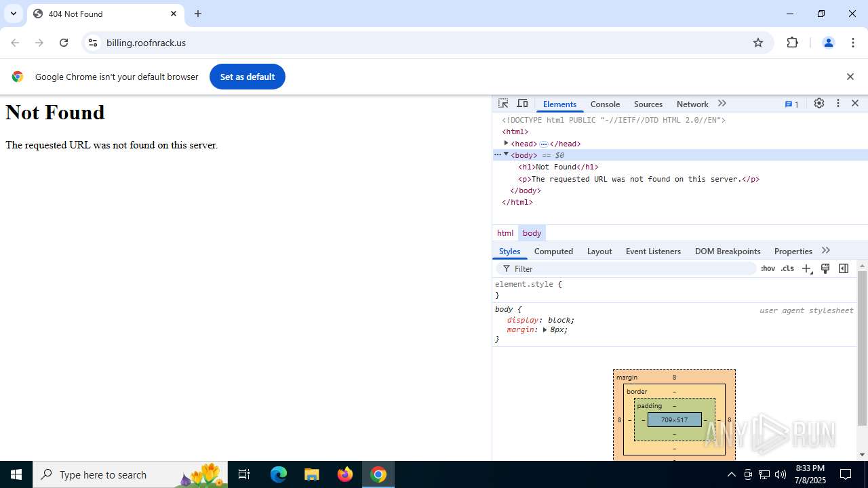Launch Firefox from taskbar

pyautogui.click(x=345, y=474)
